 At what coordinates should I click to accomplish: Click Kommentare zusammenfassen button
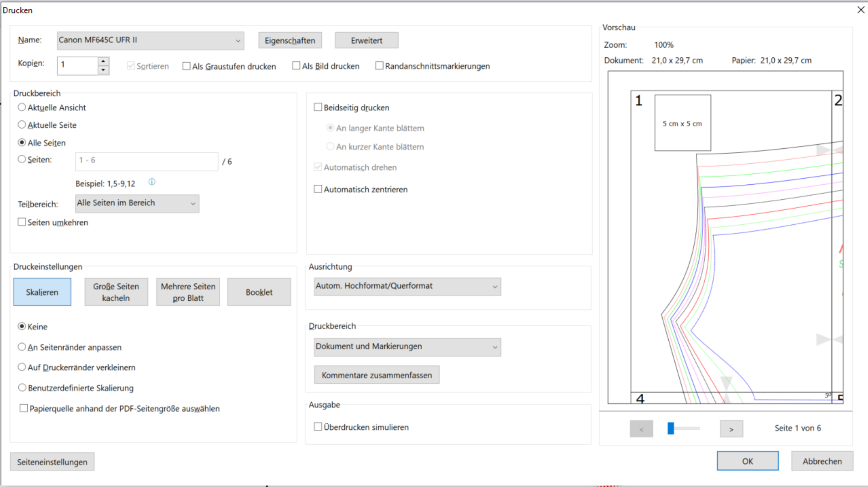click(x=376, y=375)
